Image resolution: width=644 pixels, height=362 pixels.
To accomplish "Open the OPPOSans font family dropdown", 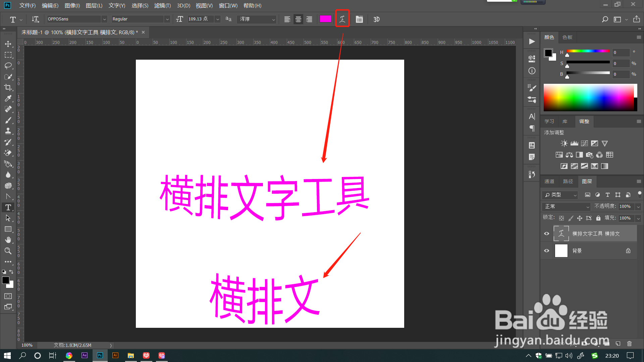I will click(104, 19).
